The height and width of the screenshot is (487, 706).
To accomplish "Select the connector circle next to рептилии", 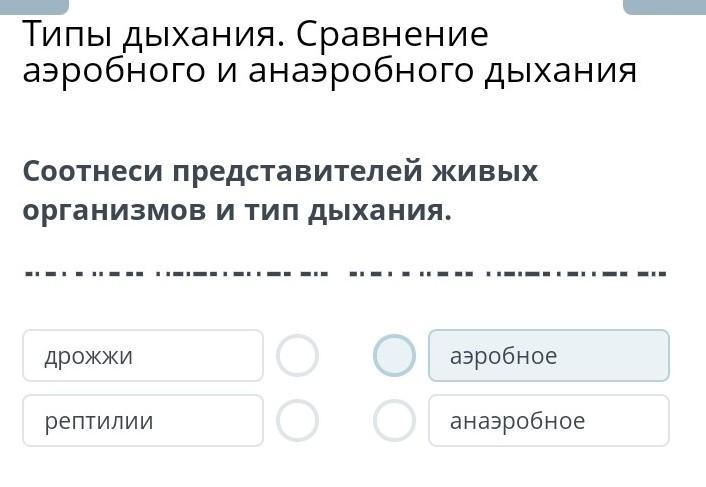I will point(297,421).
